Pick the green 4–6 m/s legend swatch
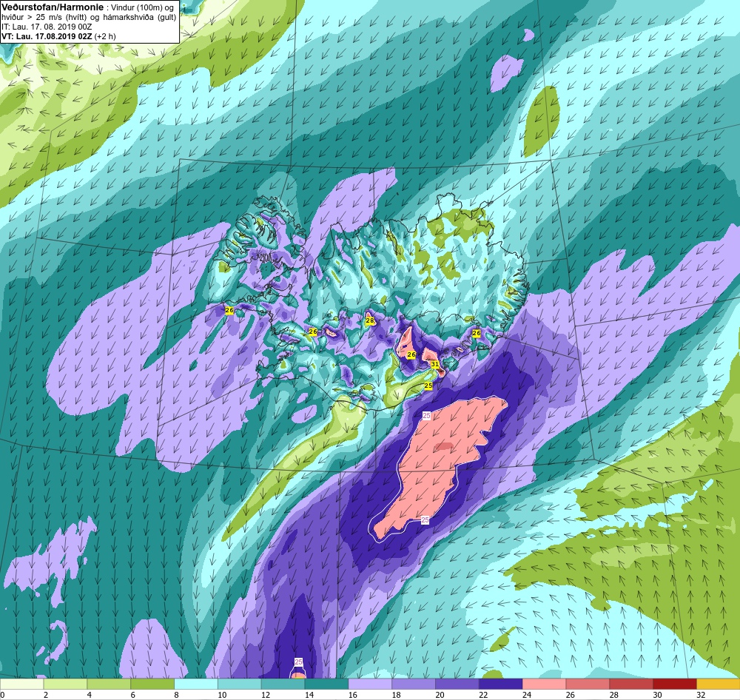Screen dimensions: 740x700 [x=109, y=684]
